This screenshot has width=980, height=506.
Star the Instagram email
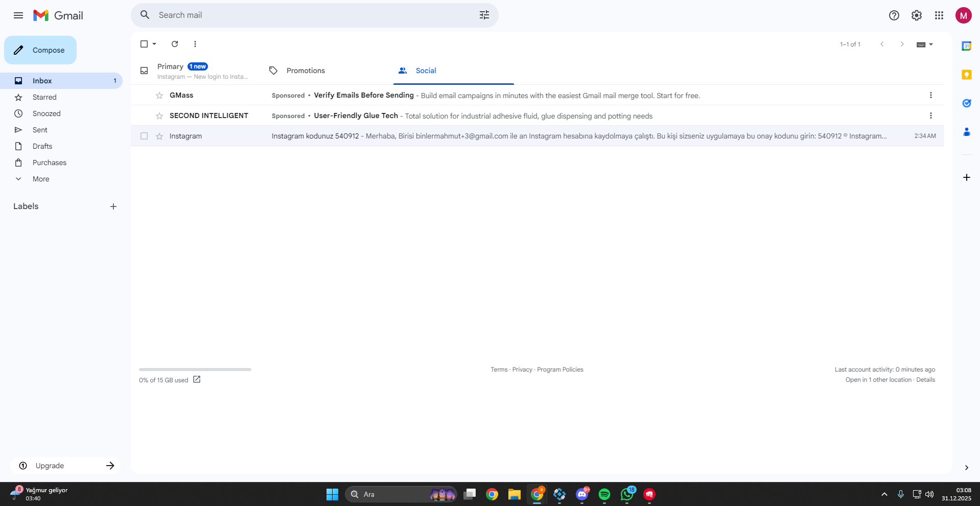click(159, 136)
